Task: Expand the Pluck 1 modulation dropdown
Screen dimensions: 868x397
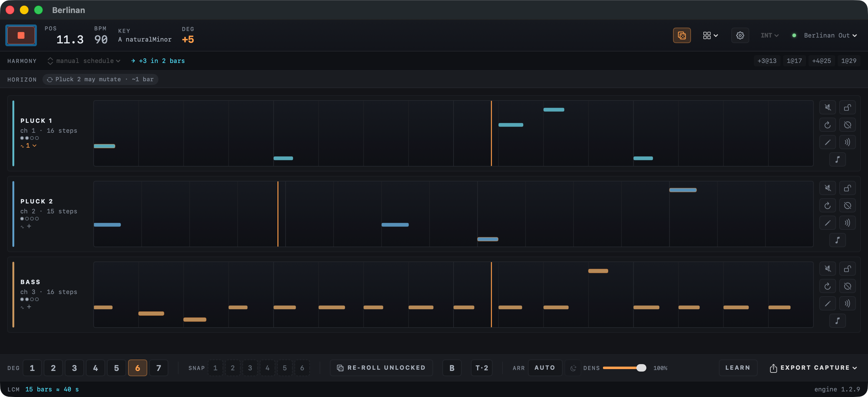Action: 29,145
